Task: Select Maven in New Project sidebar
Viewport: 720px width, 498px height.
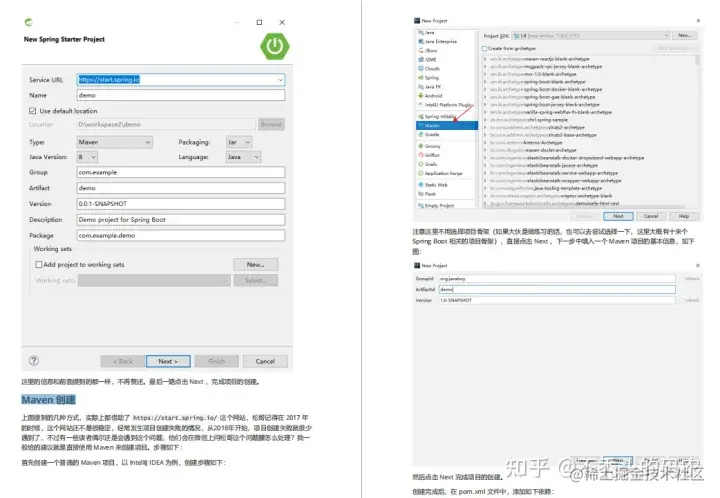Action: [447, 125]
